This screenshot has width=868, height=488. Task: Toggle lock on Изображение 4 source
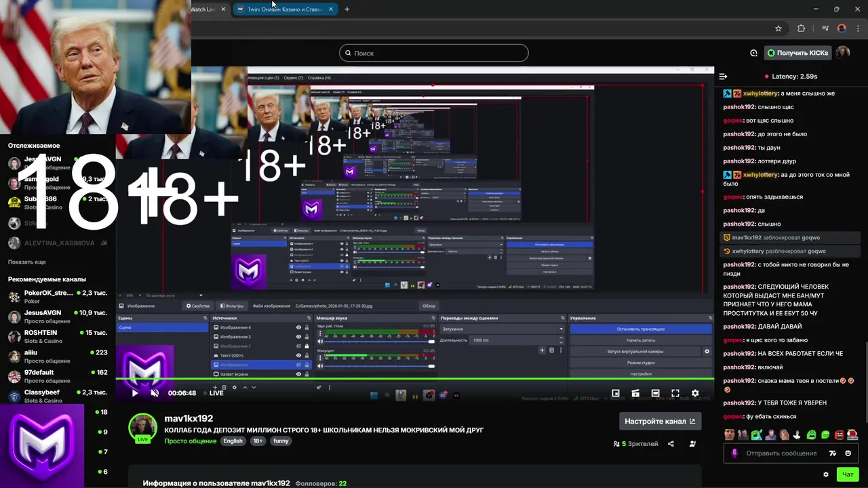click(307, 327)
